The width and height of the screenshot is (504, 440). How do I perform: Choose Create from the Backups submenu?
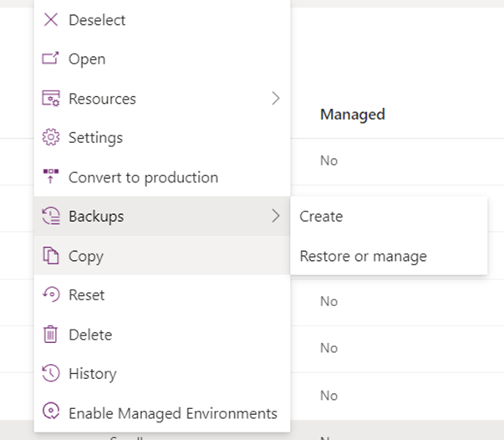pyautogui.click(x=321, y=217)
